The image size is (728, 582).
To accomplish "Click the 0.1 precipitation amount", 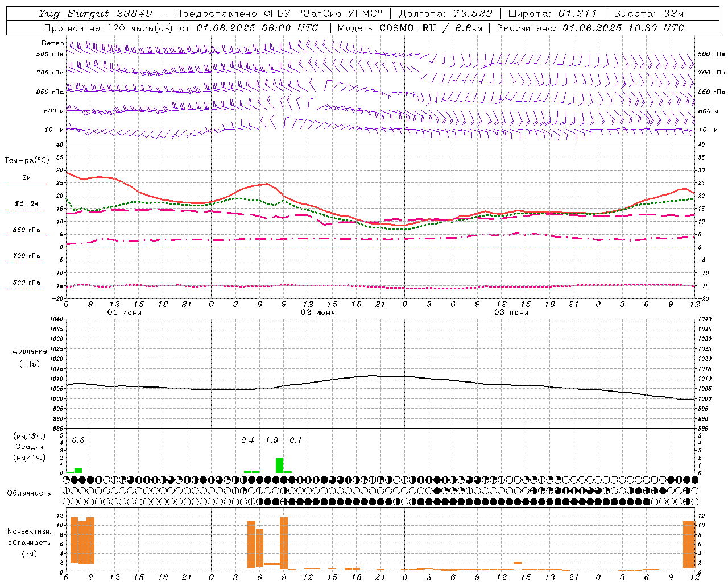I will click(x=295, y=440).
